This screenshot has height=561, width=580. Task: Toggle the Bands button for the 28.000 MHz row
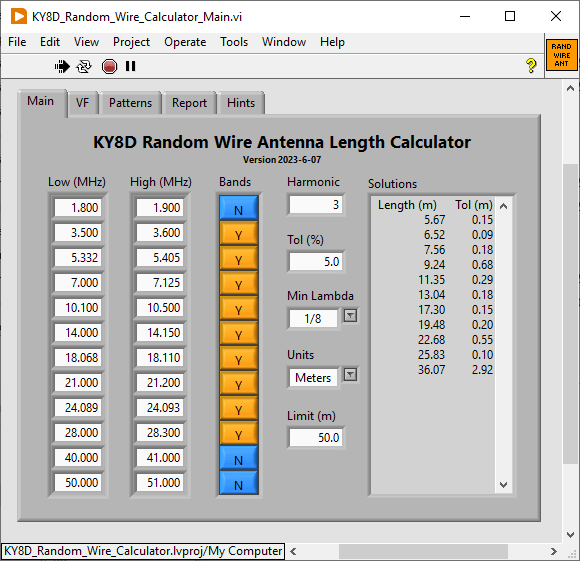pyautogui.click(x=239, y=433)
